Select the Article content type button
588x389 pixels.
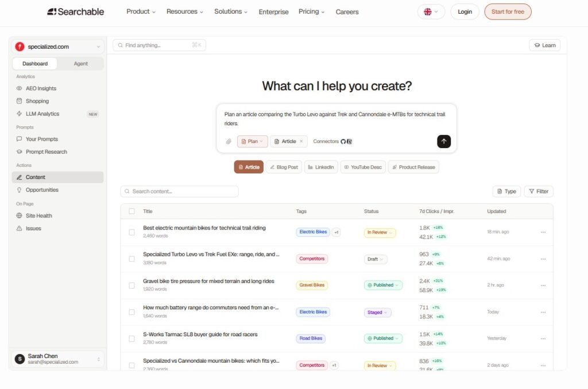(249, 167)
